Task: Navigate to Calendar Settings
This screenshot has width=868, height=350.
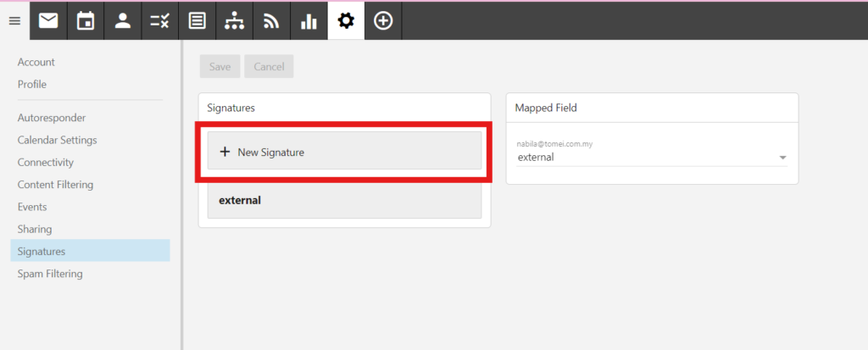Action: tap(57, 140)
